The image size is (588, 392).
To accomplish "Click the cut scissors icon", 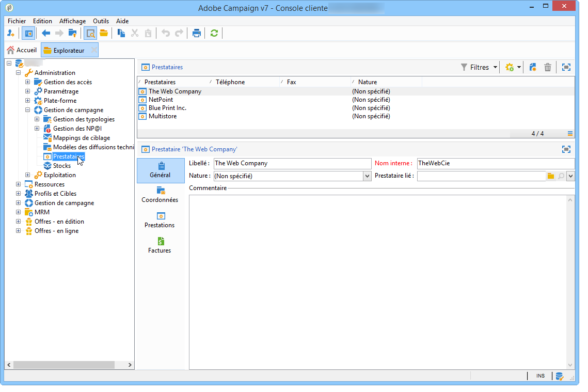I will point(135,34).
